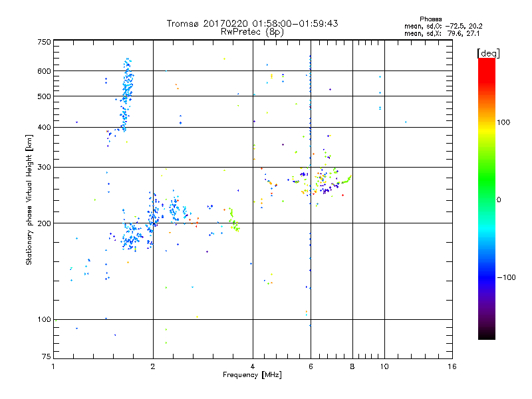Click the y-axis label '200'
The width and height of the screenshot is (532, 399).
coord(44,223)
